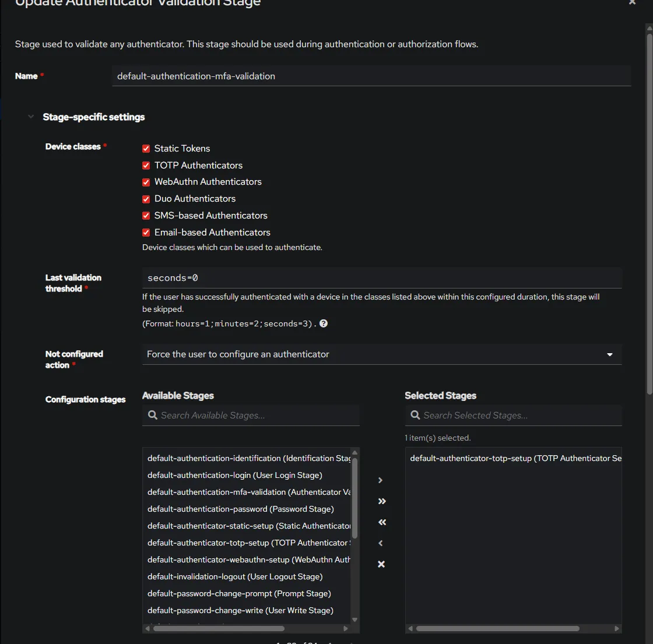The image size is (653, 644).
Task: Open the Not configured action dropdown
Action: point(381,354)
